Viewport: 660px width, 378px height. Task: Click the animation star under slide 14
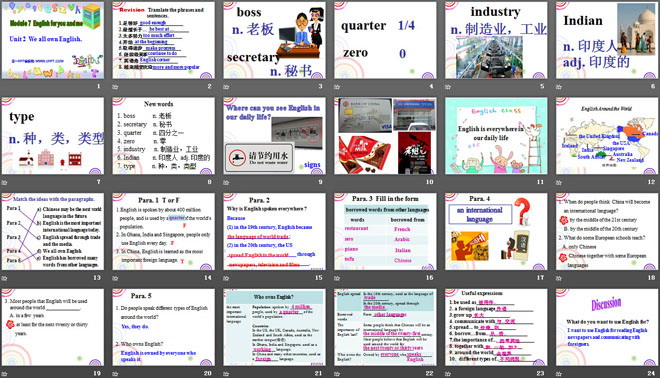pyautogui.click(x=115, y=278)
